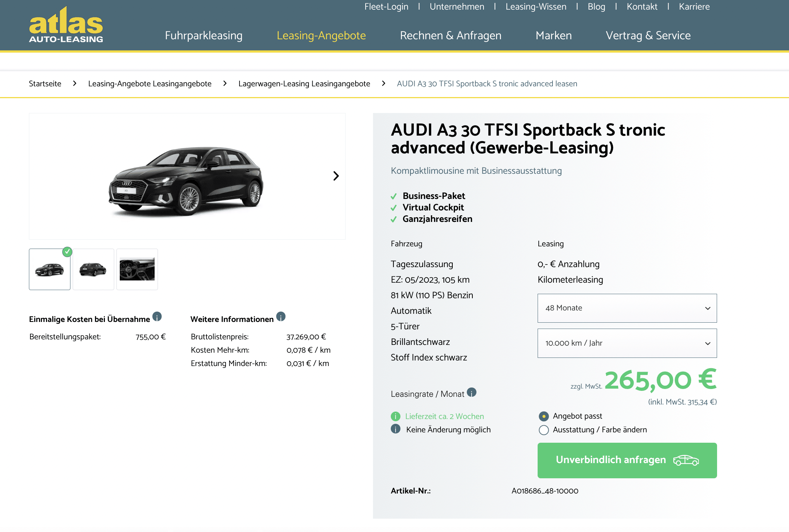Screen dimensions: 789x532
Task: Open info icon beside Einmalige Kosten bei Übernahme
Action: point(157,317)
